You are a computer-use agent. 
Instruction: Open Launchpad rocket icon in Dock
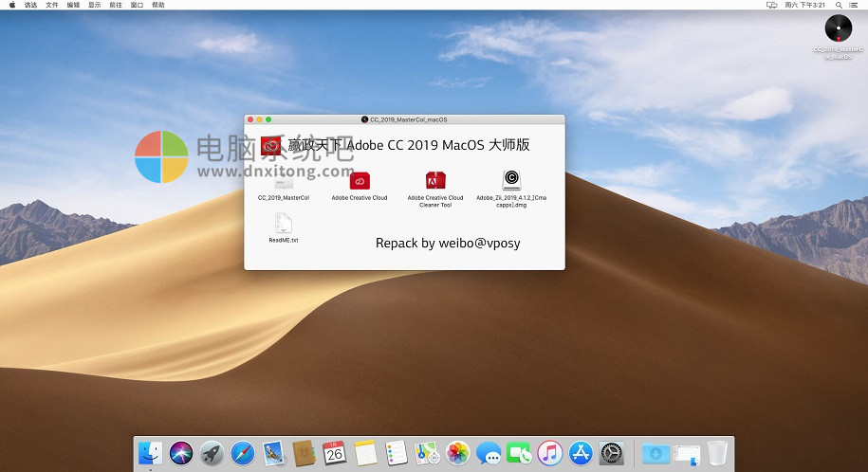click(x=211, y=453)
